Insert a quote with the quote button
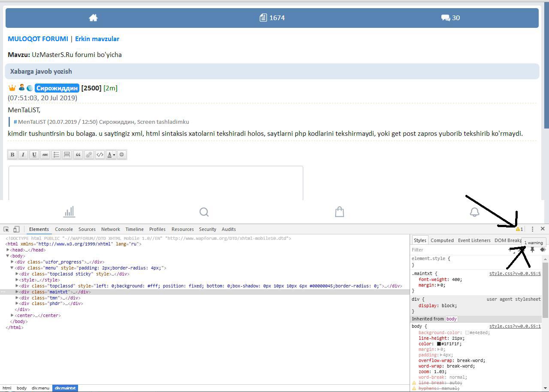549x392 pixels. point(78,155)
